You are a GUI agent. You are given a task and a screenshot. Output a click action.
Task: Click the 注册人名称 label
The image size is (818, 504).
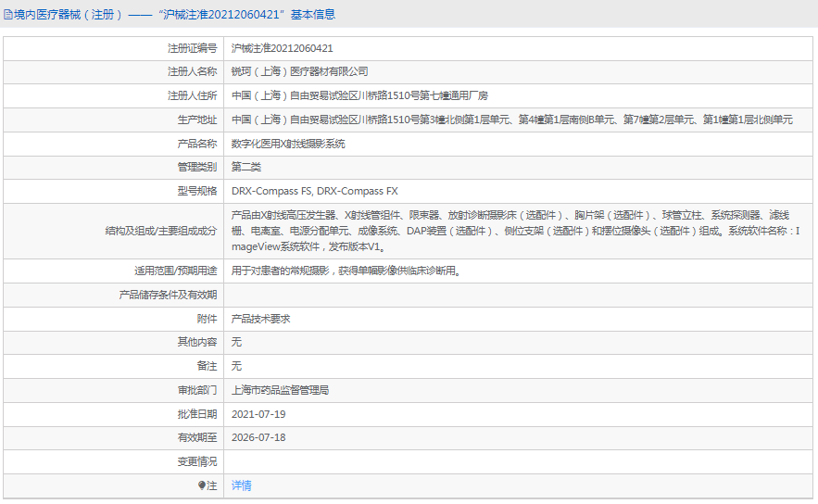tap(192, 72)
